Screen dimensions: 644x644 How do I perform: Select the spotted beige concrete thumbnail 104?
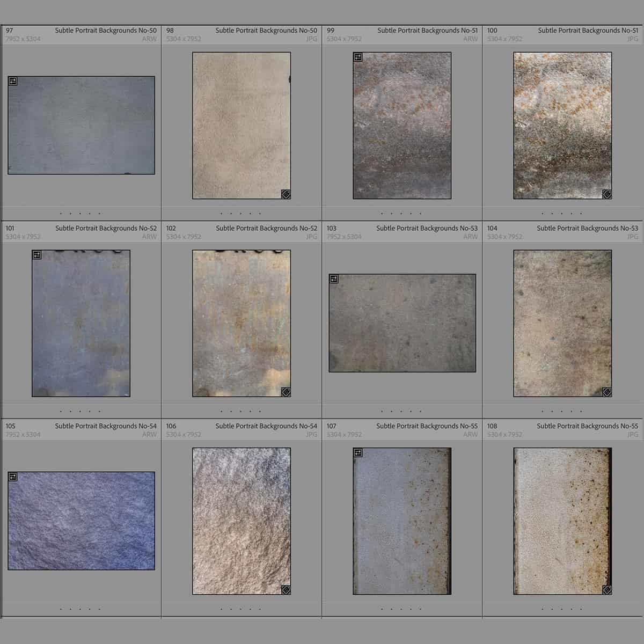tap(562, 323)
